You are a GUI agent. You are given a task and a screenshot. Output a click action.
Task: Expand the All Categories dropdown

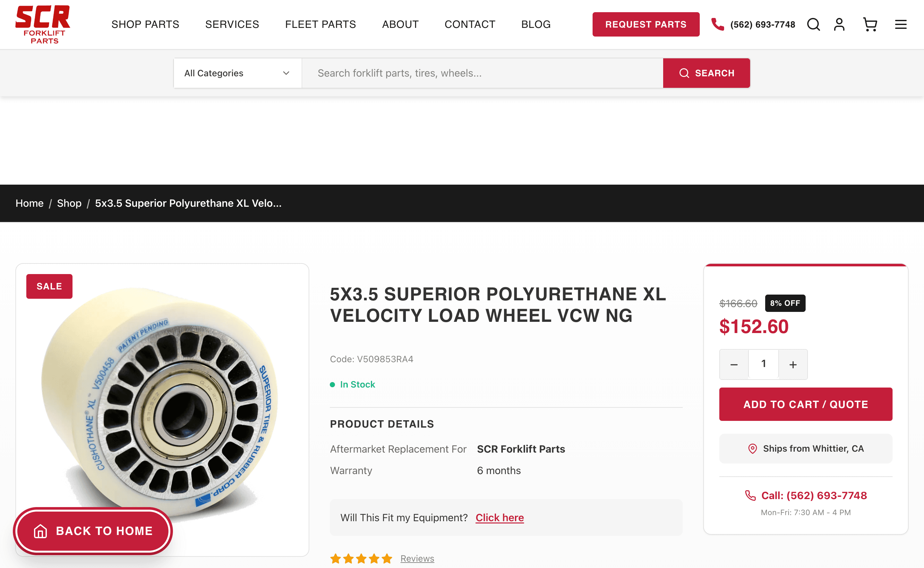(238, 73)
